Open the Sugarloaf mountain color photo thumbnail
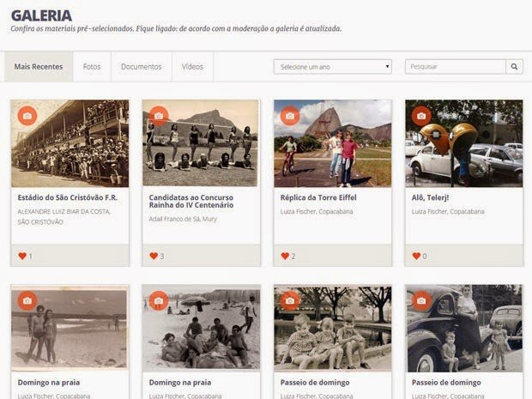This screenshot has height=399, width=532. pos(333,143)
